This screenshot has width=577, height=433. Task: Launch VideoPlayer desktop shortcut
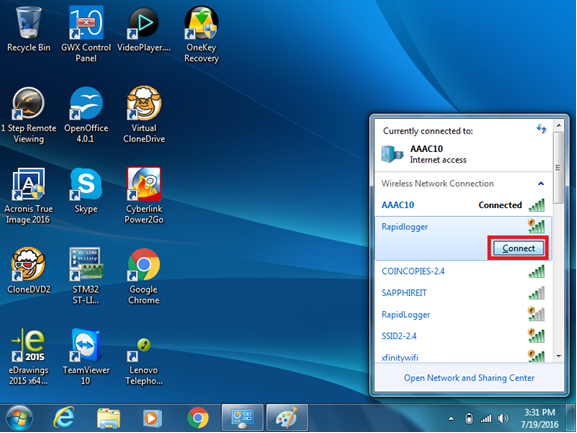point(144,29)
